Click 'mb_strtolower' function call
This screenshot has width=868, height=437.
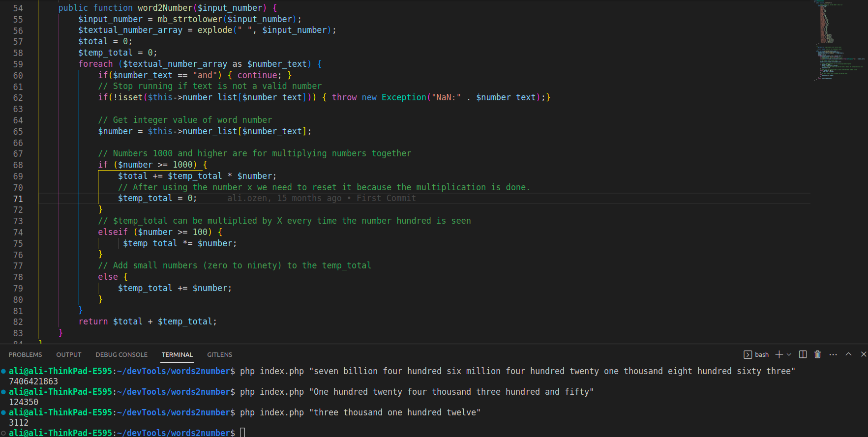[190, 19]
